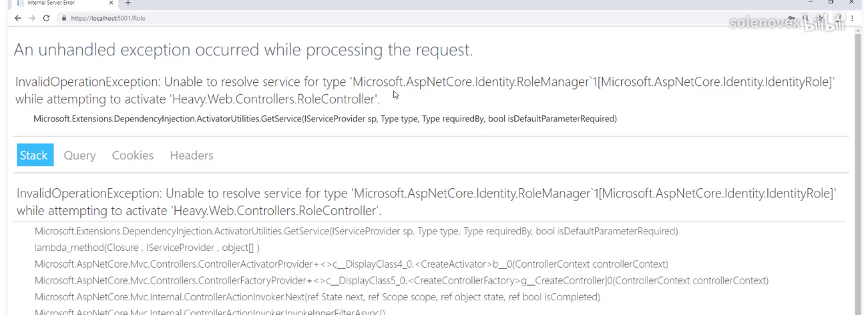The image size is (868, 315).
Task: Click the zoom magnifier icon in address bar
Action: [x=806, y=18]
